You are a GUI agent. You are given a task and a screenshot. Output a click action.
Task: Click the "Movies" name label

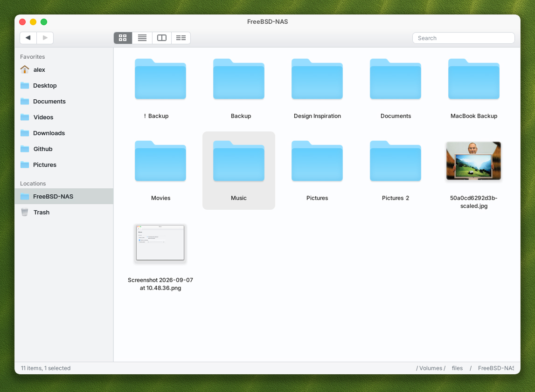pyautogui.click(x=161, y=198)
